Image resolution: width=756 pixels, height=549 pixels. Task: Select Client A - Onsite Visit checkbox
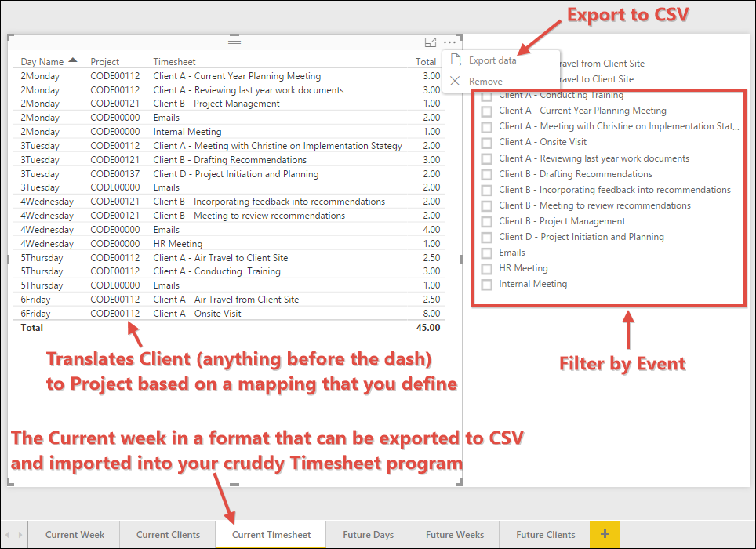[x=486, y=142]
